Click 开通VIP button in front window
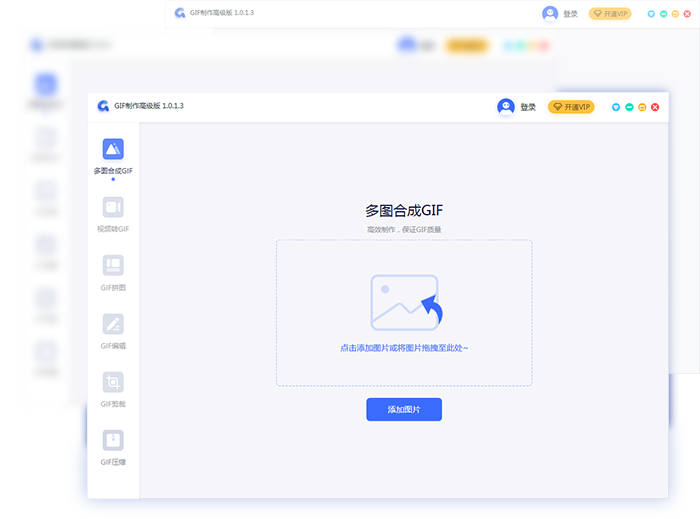The image size is (700, 519). 571,107
